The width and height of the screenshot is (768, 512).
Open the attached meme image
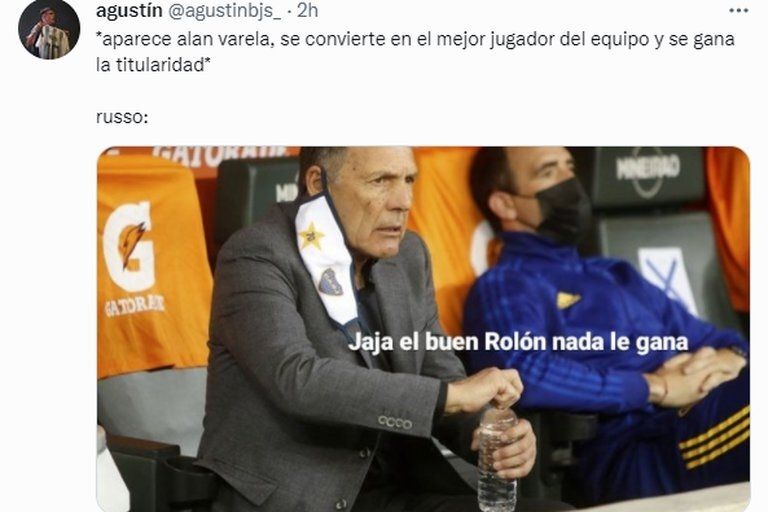click(x=424, y=329)
